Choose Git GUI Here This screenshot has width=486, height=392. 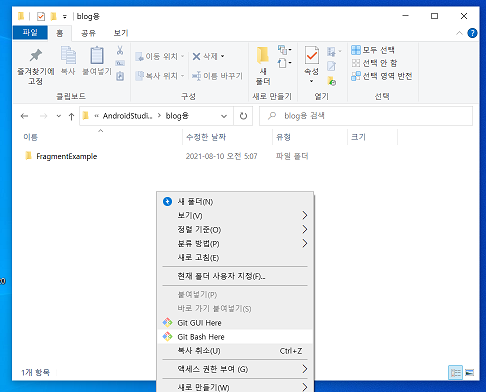pos(235,323)
